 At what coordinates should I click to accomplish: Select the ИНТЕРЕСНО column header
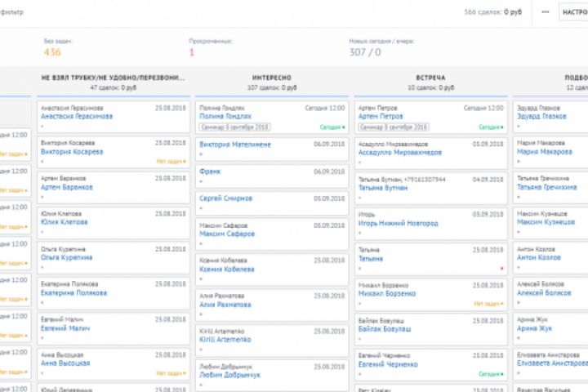pyautogui.click(x=271, y=78)
